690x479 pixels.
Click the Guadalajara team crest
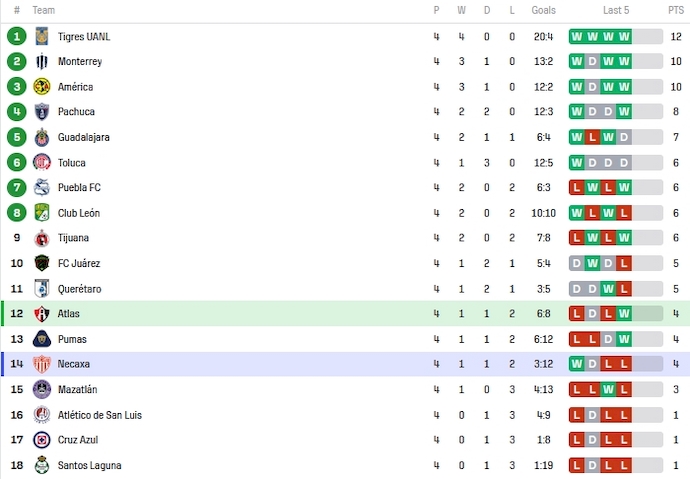coord(42,137)
